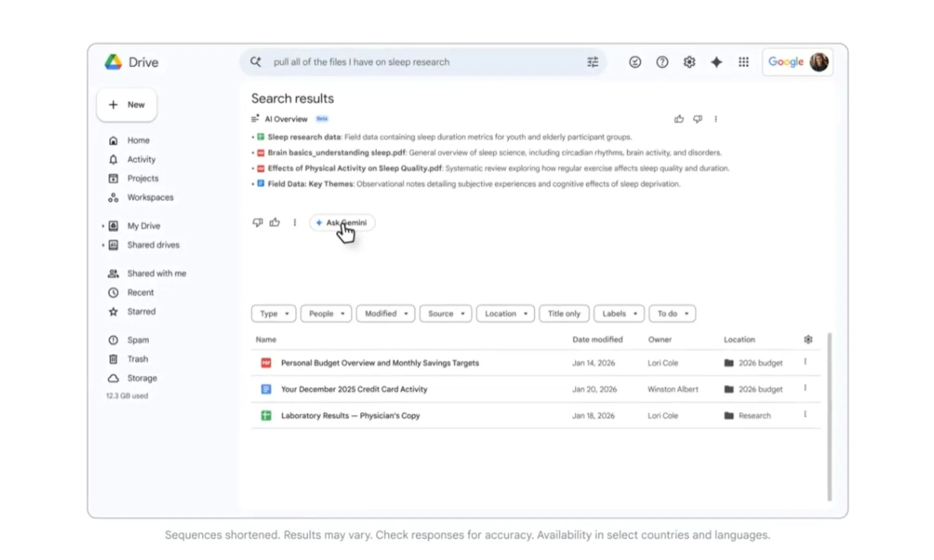934x560 pixels.
Task: Click the search results vertical scrollbar
Action: [829, 417]
